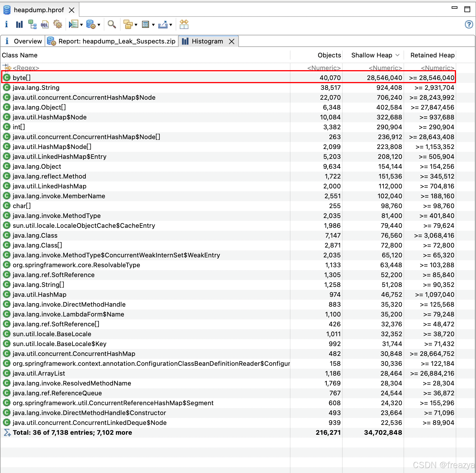476x473 pixels.
Task: Click the Export toolbar icon
Action: coord(163,25)
